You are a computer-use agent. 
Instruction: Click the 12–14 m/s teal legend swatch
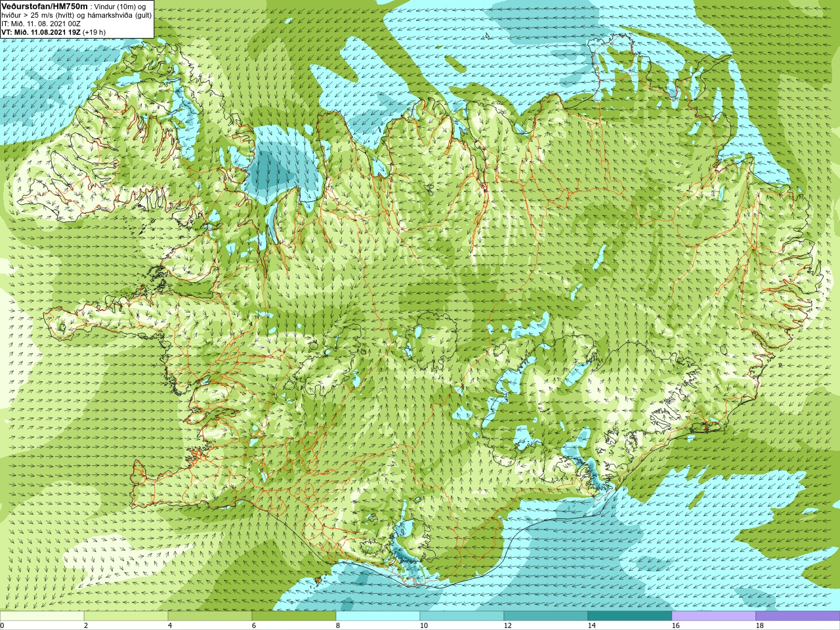pos(546,616)
